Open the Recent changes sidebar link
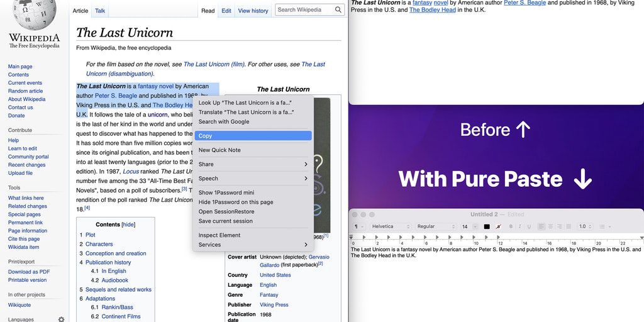644x322 pixels. pos(26,165)
